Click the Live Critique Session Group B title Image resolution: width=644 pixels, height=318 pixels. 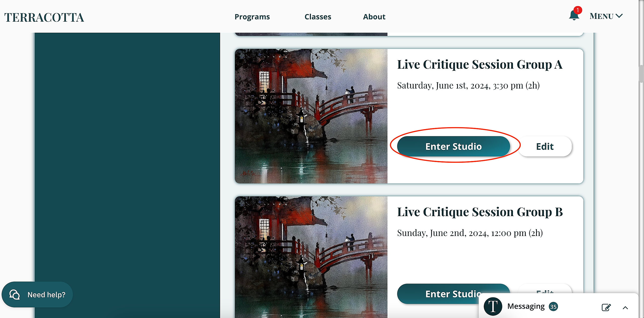480,212
